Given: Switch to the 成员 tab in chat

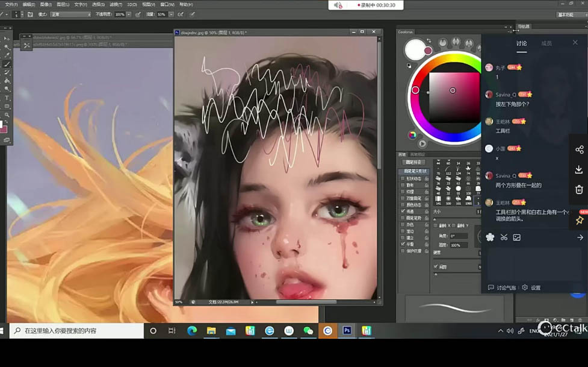Looking at the screenshot, I should pyautogui.click(x=546, y=43).
